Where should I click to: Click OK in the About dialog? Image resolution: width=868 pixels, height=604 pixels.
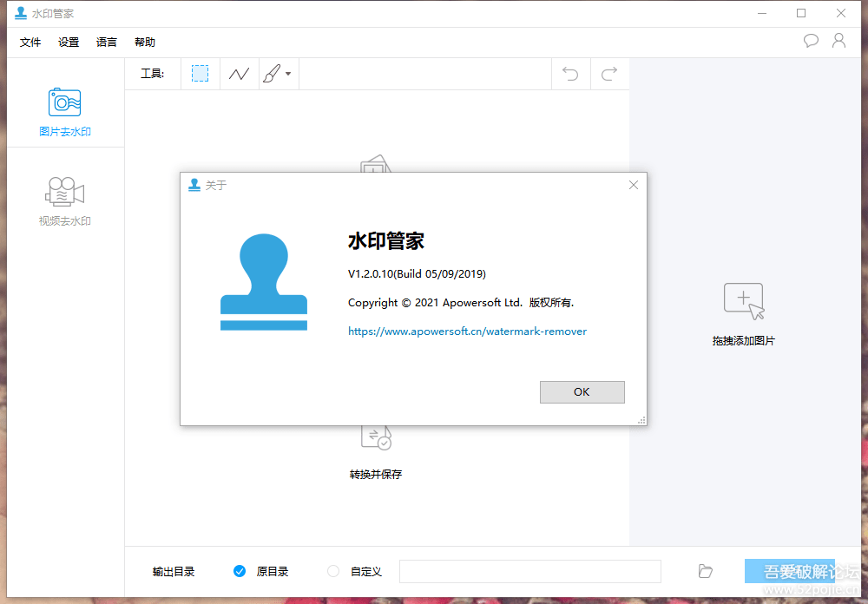[x=582, y=392]
